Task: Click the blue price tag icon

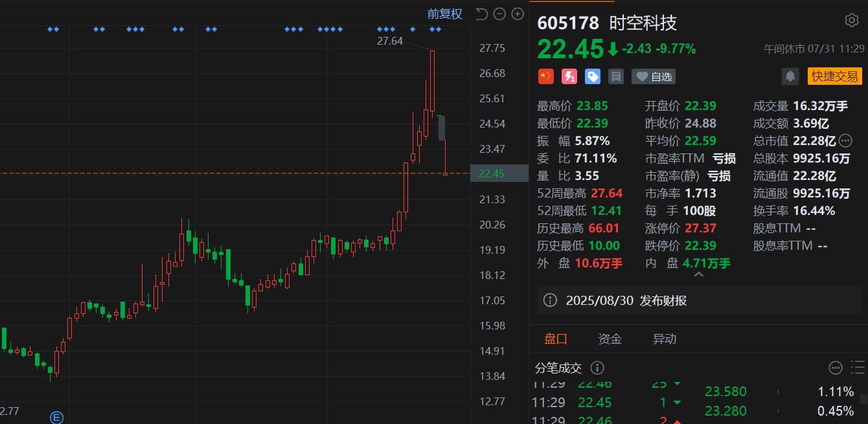Action: [593, 76]
